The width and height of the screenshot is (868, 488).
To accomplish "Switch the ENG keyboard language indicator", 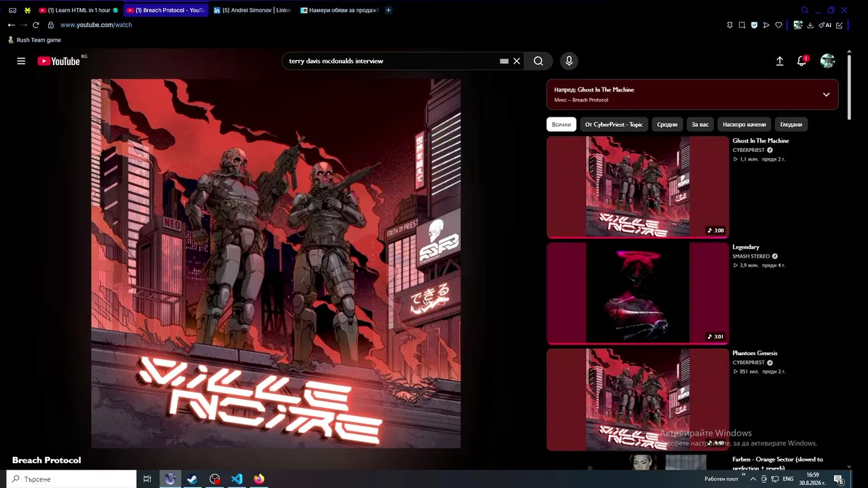I will (788, 479).
